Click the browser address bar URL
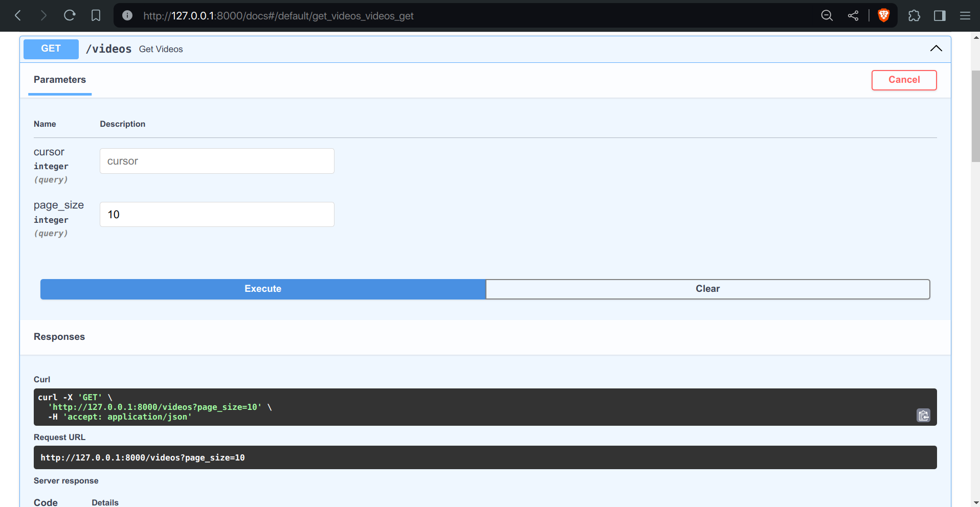980x507 pixels. (278, 16)
